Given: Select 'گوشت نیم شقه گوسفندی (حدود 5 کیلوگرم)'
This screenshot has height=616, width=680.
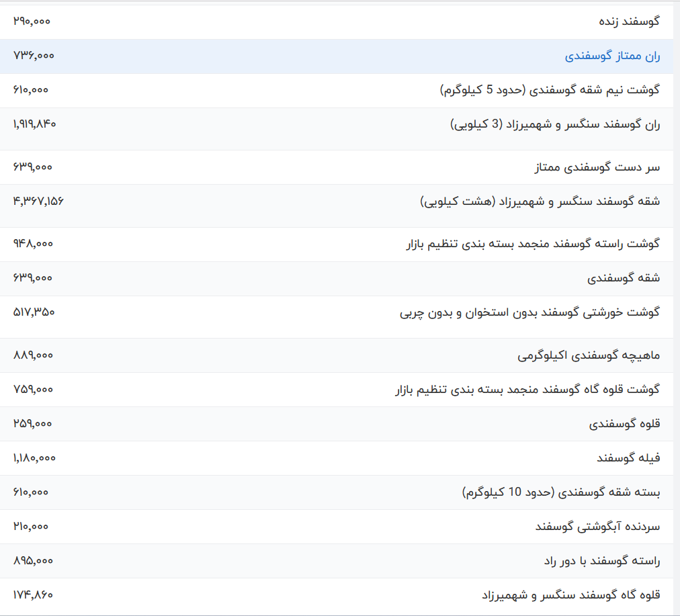Looking at the screenshot, I should (550, 90).
